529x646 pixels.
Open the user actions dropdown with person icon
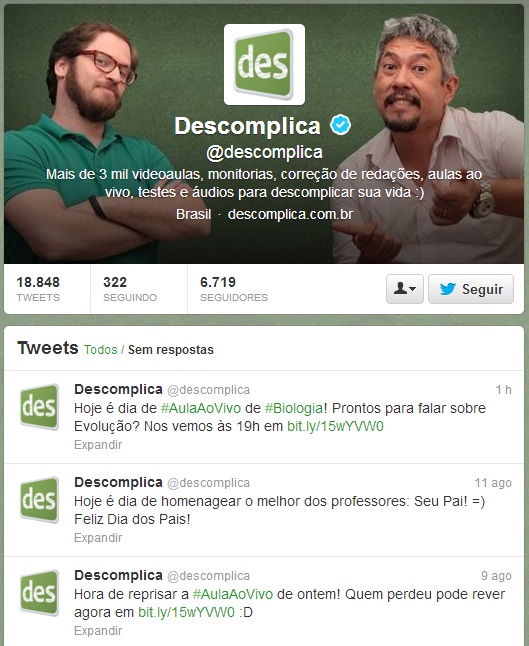[405, 289]
